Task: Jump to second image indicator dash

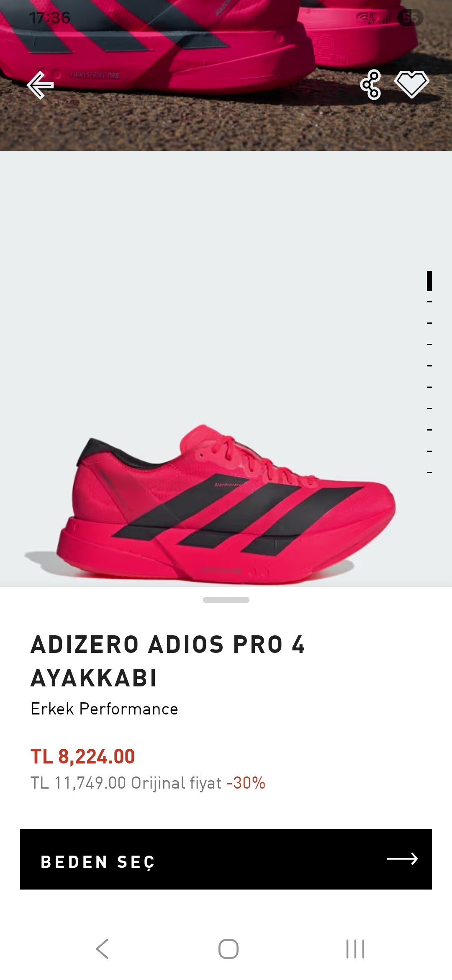Action: pyautogui.click(x=429, y=302)
